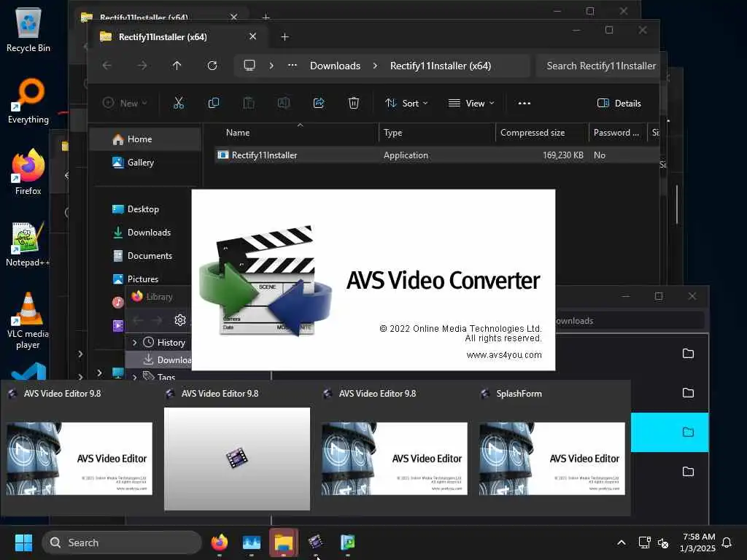Click the Paste toolbar icon
The height and width of the screenshot is (560, 747).
pyautogui.click(x=249, y=103)
